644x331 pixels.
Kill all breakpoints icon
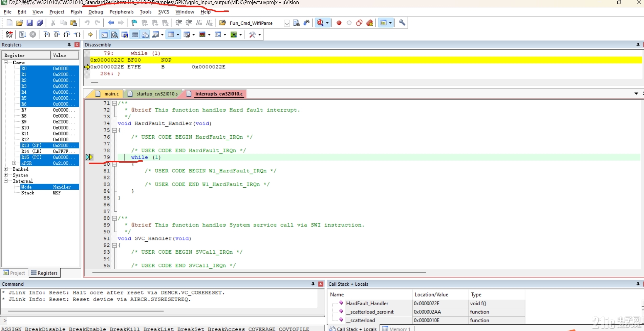point(370,23)
